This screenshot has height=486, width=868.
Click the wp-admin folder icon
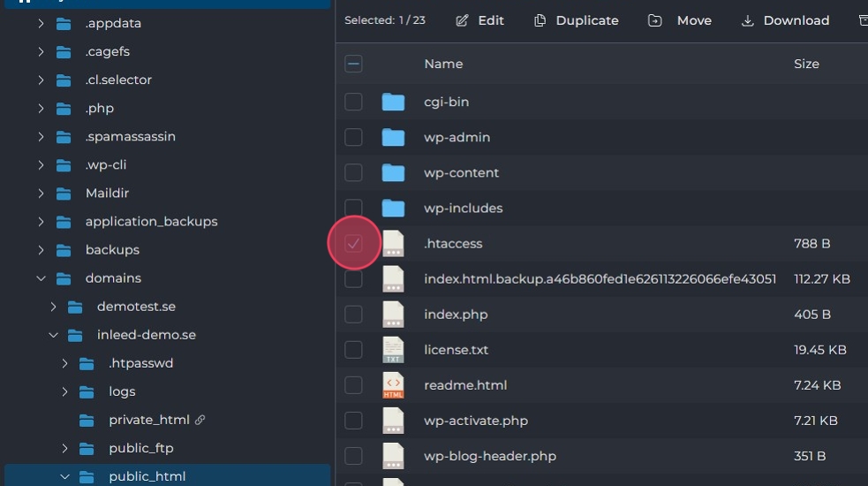pos(393,138)
